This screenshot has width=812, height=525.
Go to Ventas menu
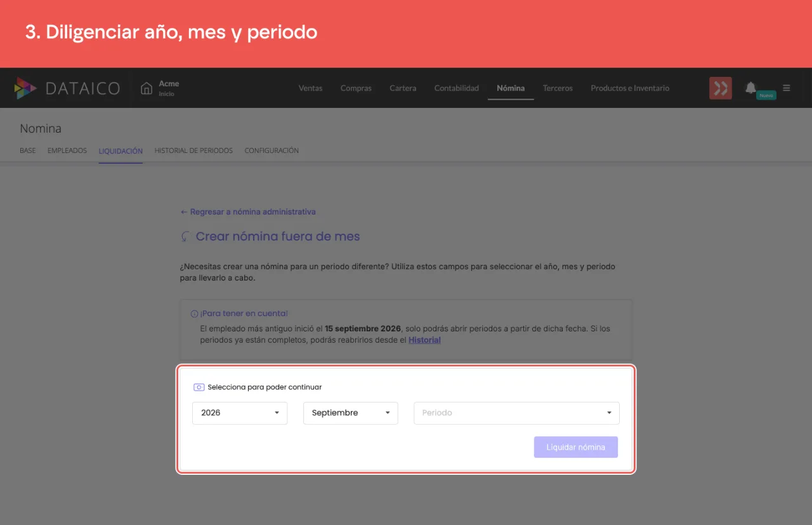[311, 88]
